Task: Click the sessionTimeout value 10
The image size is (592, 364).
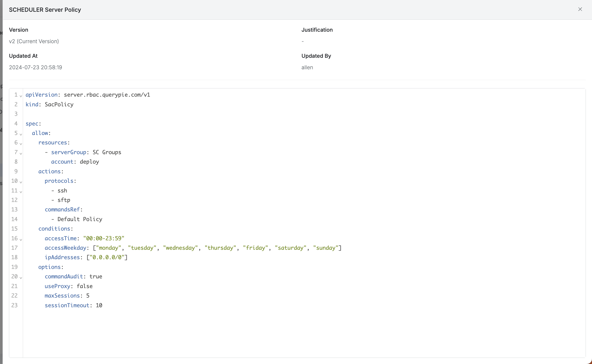Action: tap(99, 305)
